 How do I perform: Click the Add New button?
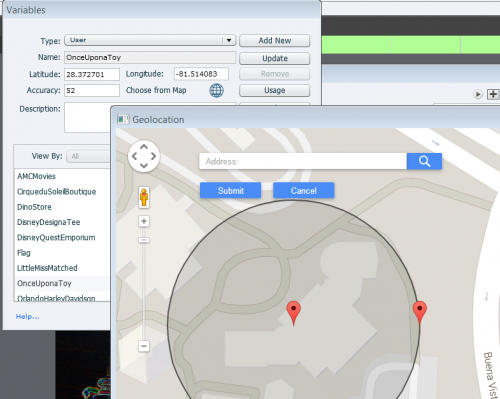click(275, 41)
